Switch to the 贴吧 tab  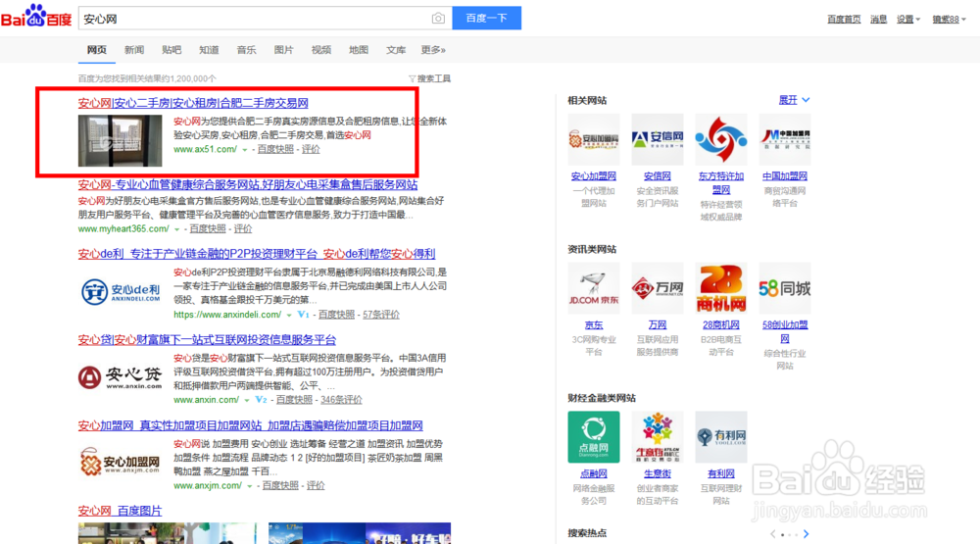(x=171, y=50)
